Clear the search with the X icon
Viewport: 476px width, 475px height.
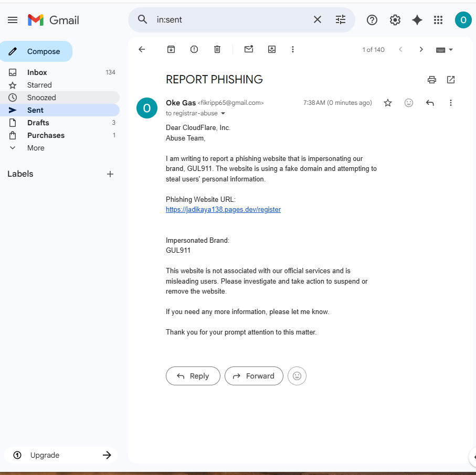pos(317,20)
